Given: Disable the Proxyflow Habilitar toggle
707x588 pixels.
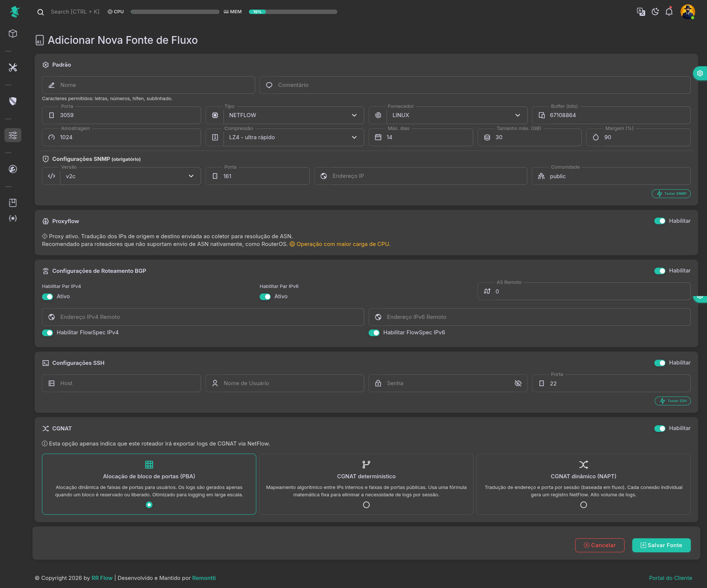Looking at the screenshot, I should coord(659,221).
